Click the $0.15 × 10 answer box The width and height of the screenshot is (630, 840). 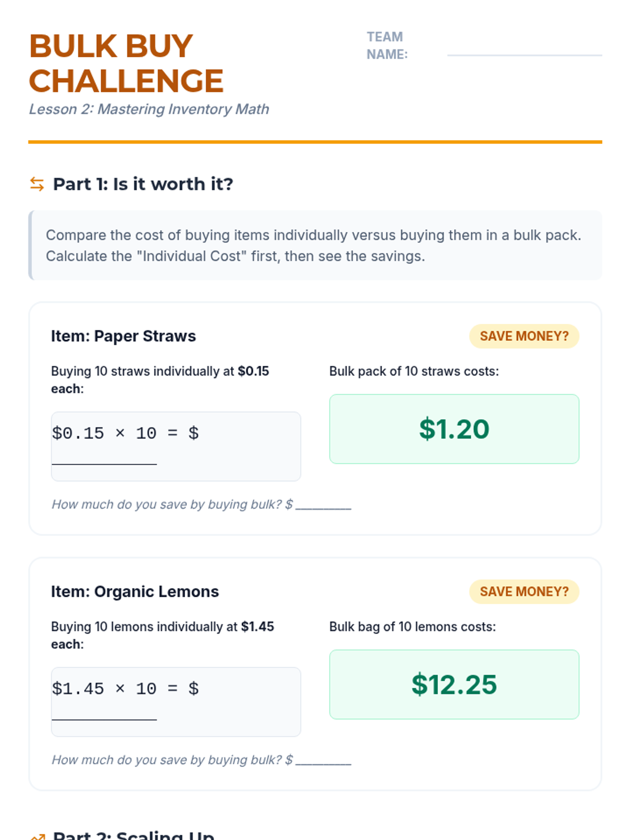pyautogui.click(x=176, y=446)
